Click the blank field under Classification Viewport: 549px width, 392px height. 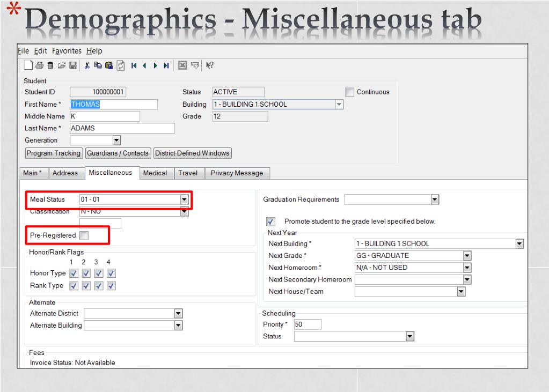click(100, 223)
